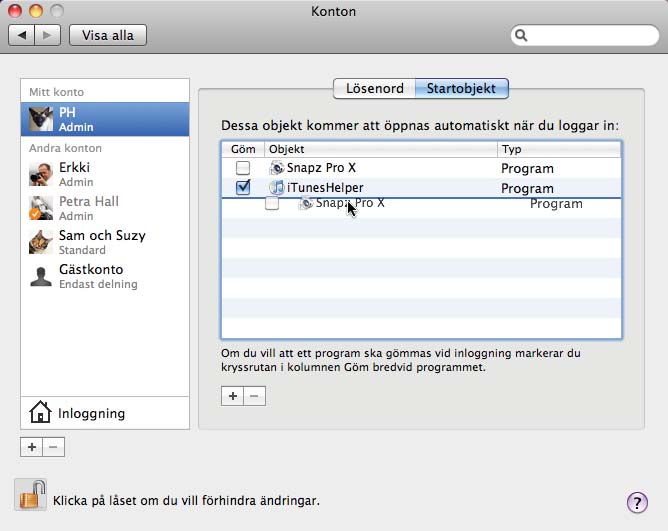Remove login item with the minus button
Viewport: 668px width, 531px height.
[x=255, y=396]
